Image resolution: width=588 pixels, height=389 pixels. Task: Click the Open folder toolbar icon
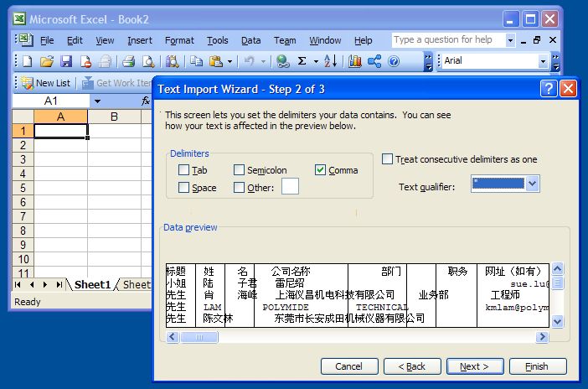coord(47,61)
